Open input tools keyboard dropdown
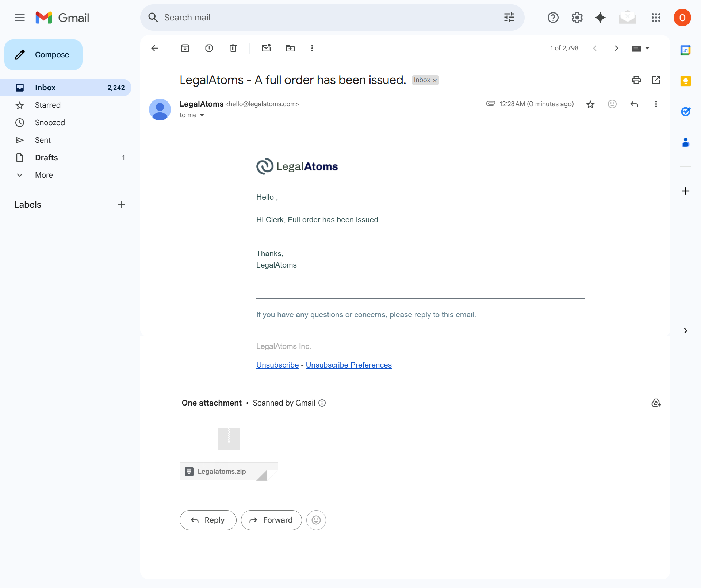 (x=641, y=49)
